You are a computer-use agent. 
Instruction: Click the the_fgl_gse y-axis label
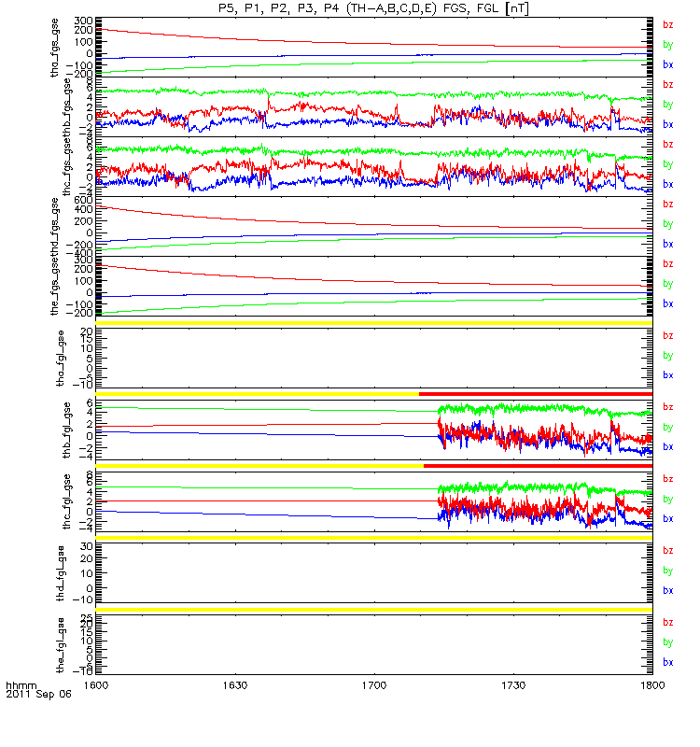60,645
